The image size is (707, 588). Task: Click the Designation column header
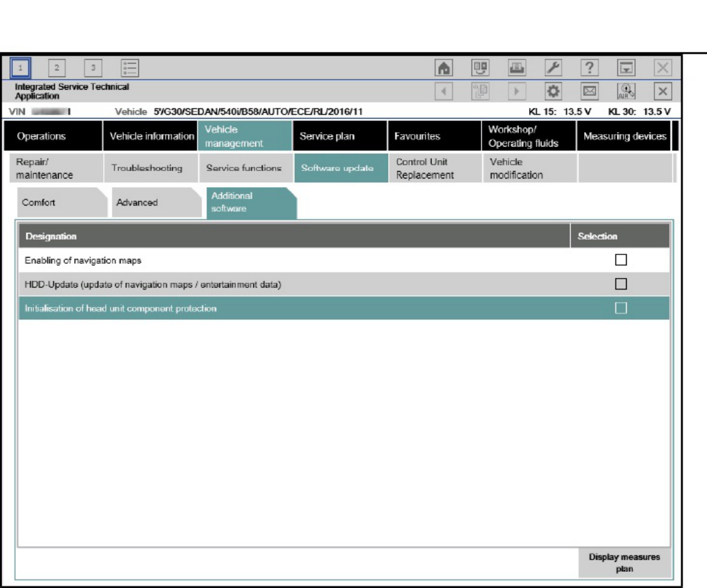click(294, 236)
